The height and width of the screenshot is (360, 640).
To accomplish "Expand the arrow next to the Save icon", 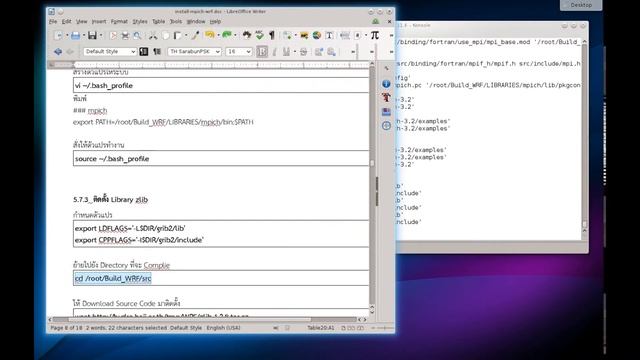I will pyautogui.click(x=101, y=36).
